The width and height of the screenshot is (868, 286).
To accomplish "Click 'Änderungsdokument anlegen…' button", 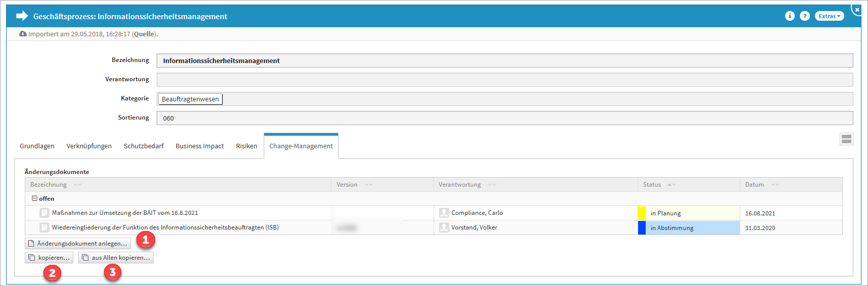I will tap(78, 244).
